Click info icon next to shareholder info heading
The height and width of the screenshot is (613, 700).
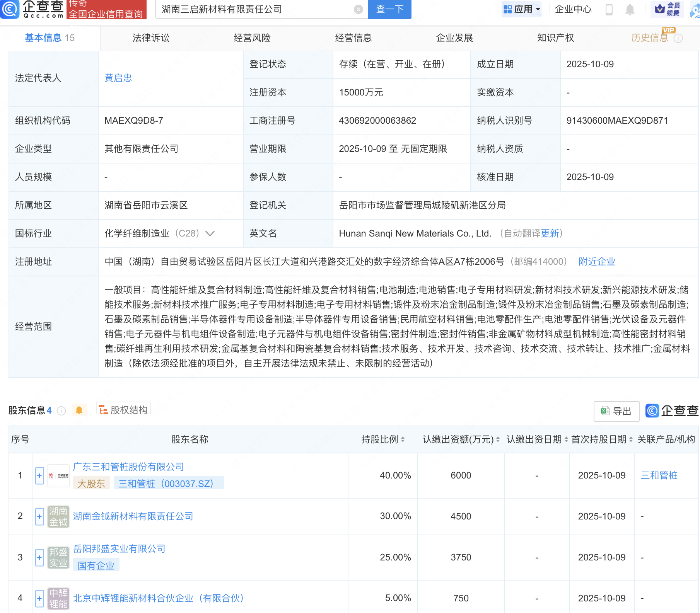(x=61, y=411)
